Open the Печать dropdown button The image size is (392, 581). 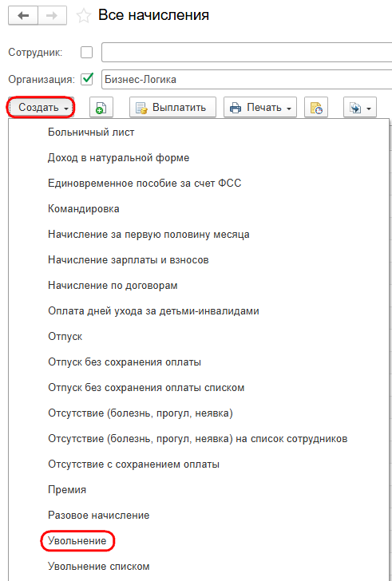[260, 108]
